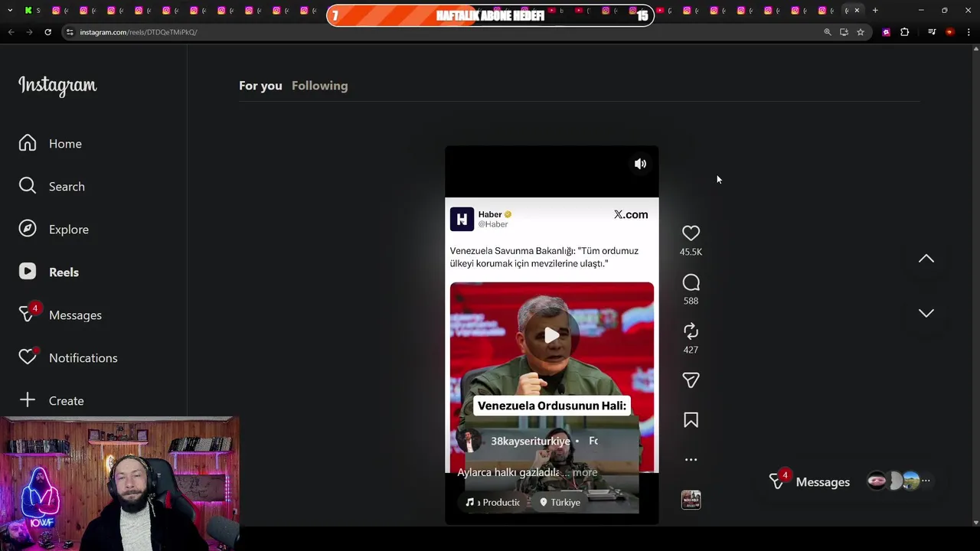The image size is (980, 551).
Task: Open Reels from the sidebar
Action: click(49, 272)
